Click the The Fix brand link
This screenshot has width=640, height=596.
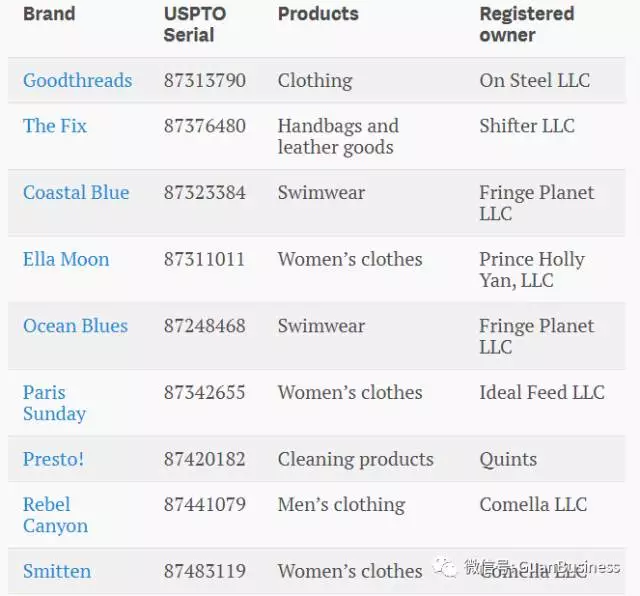click(55, 126)
